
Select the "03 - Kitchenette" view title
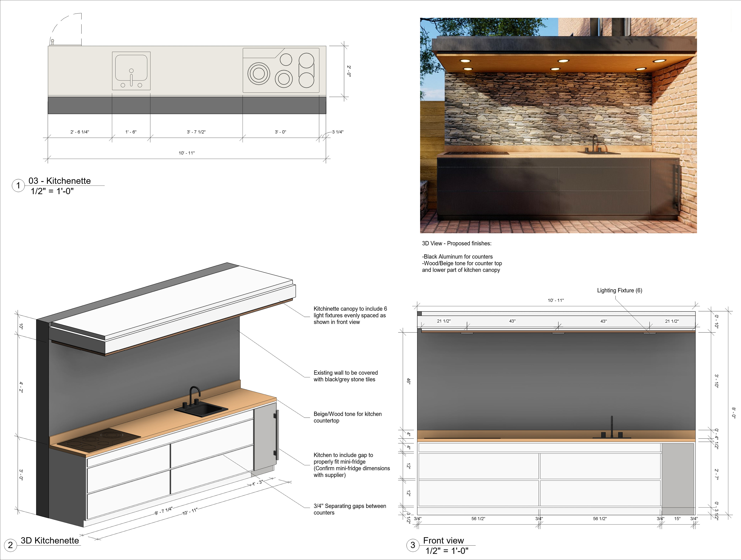(x=60, y=181)
